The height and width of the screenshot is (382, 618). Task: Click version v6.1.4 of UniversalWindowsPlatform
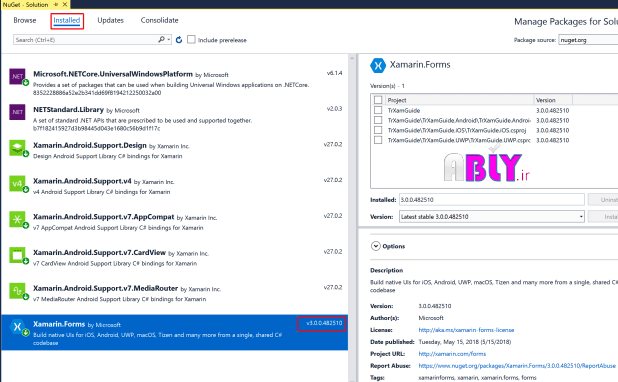point(334,73)
